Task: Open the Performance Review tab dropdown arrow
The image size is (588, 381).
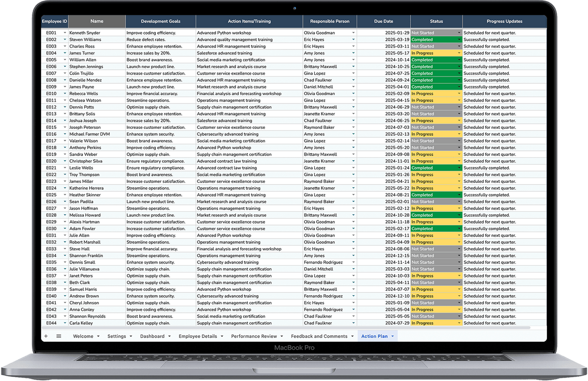Action: (282, 336)
